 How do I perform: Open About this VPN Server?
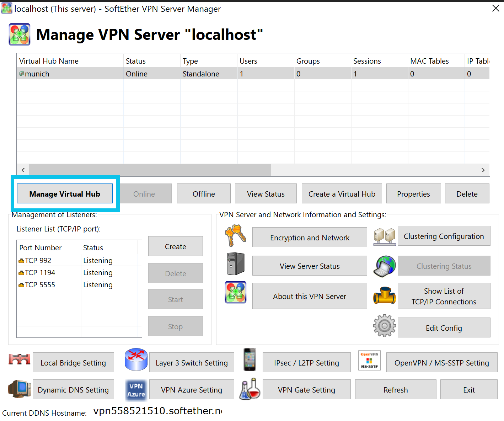pos(310,296)
